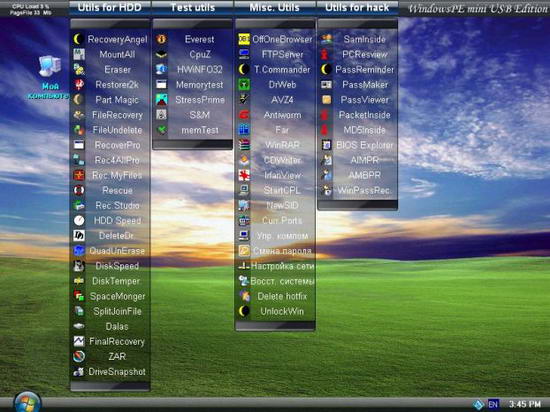Click the HDD Speed clock icon
The height and width of the screenshot is (412, 550).
pyautogui.click(x=79, y=220)
